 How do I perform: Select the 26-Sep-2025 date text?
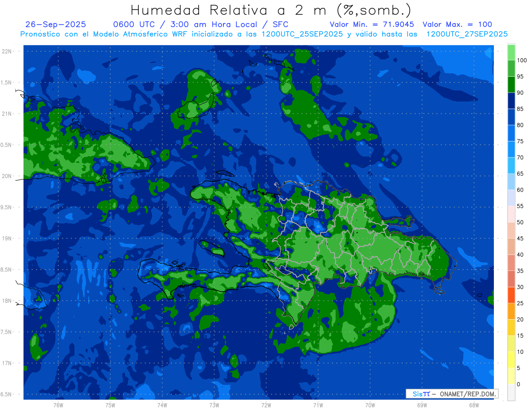(x=56, y=24)
